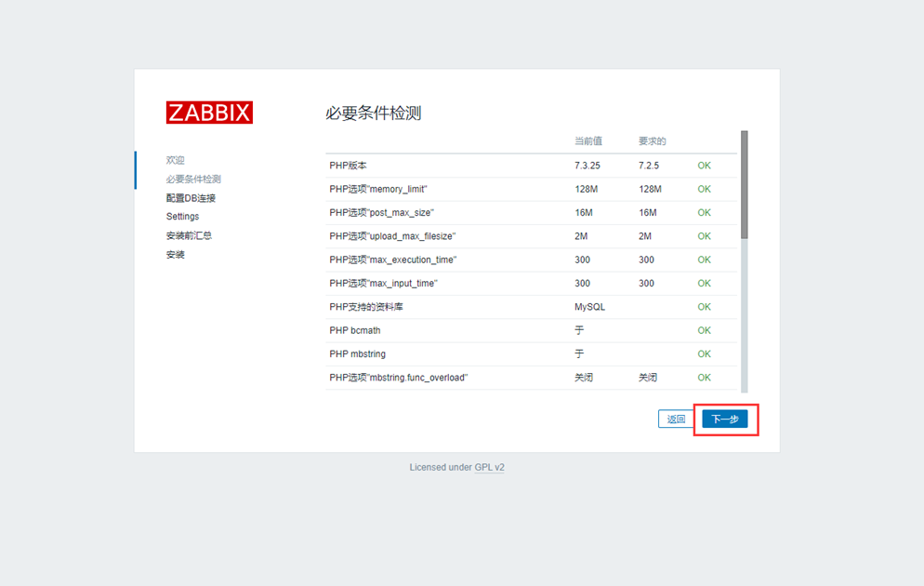Select 配置DB连接 step in sidebar
Screen dimensions: 924x586
point(191,198)
